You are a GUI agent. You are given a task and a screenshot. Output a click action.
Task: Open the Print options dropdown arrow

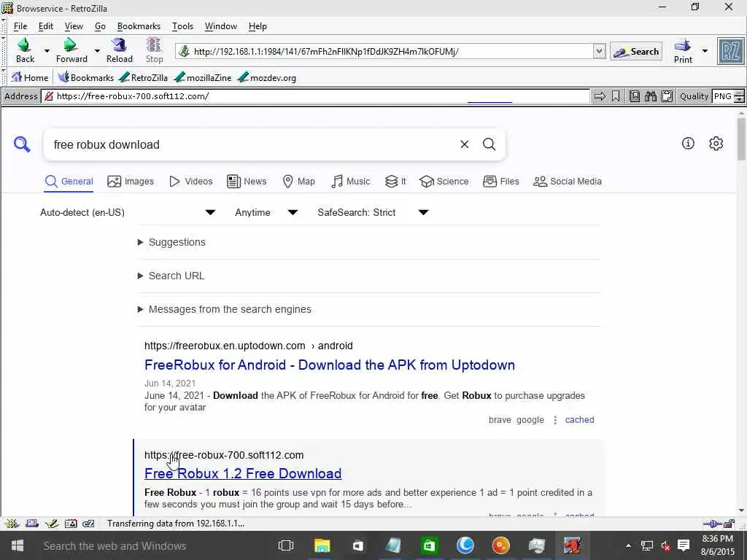[x=705, y=51]
